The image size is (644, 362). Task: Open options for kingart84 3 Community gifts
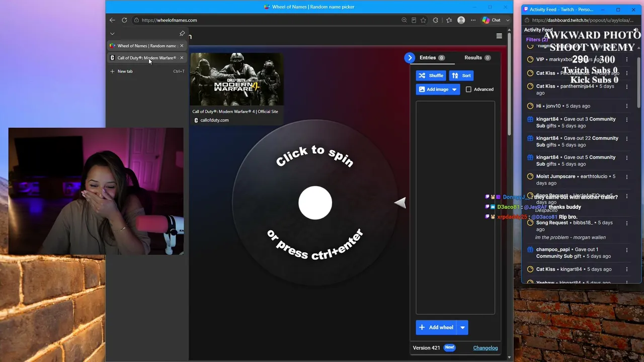pyautogui.click(x=627, y=120)
